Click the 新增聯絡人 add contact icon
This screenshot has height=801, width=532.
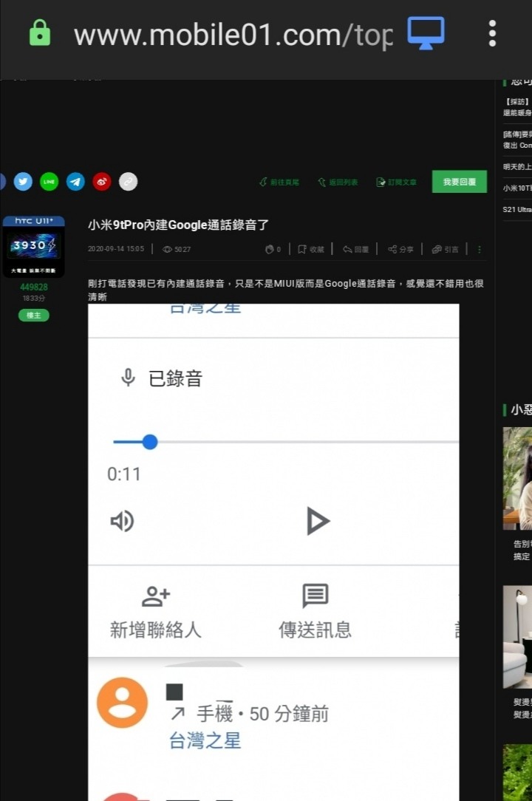pos(156,596)
